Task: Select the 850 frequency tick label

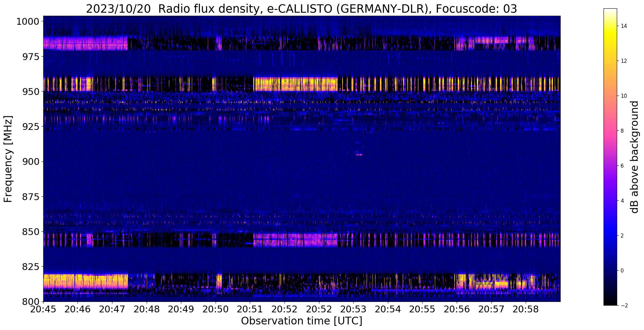Action: [31, 231]
